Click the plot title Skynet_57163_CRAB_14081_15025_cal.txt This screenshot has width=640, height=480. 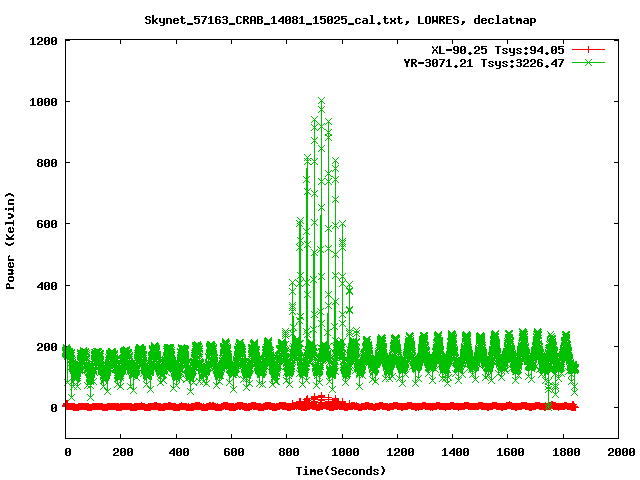pos(340,20)
